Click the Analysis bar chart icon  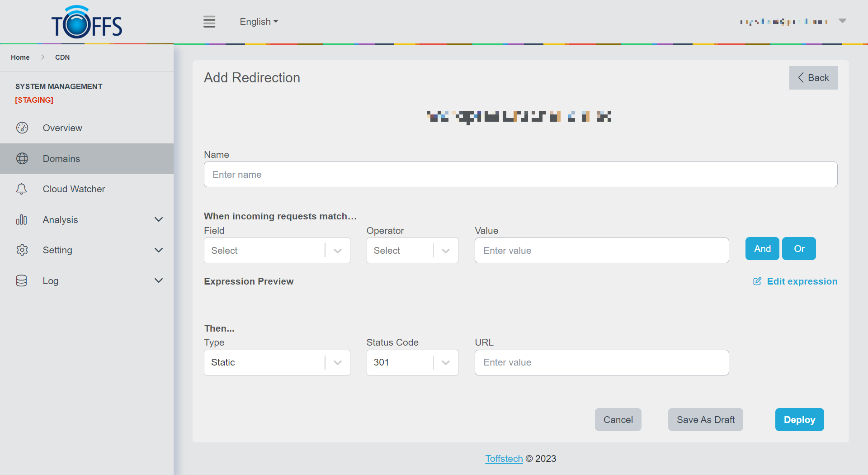pyautogui.click(x=22, y=220)
